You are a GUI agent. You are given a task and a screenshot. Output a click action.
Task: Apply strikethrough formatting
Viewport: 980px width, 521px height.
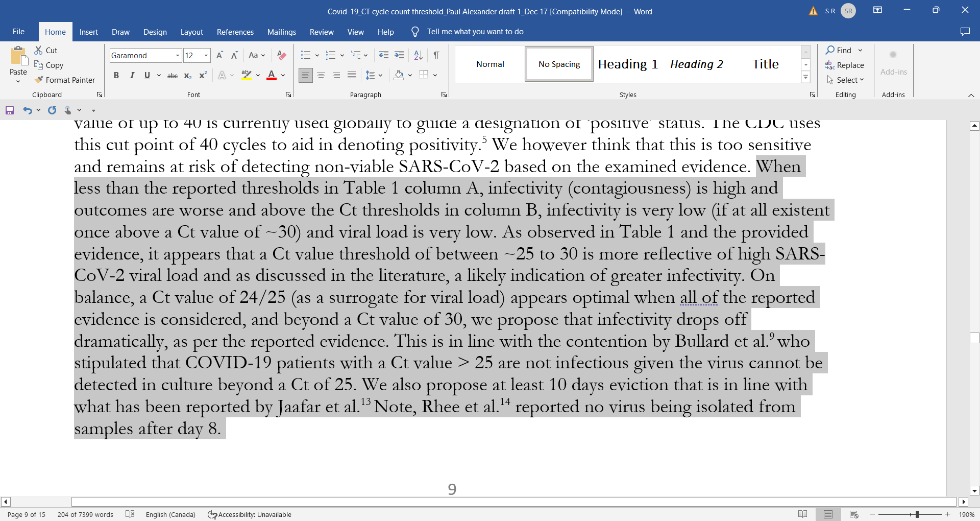click(x=173, y=76)
